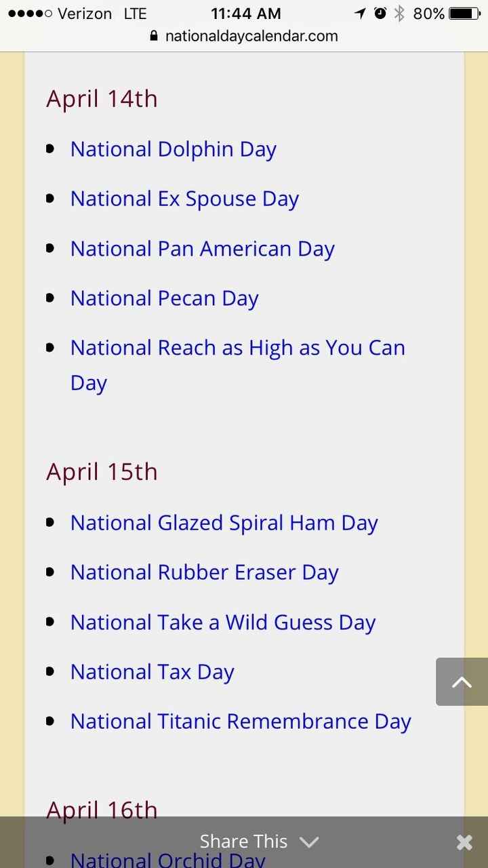Tap the padlock icon in address bar
This screenshot has height=868, width=488.
point(154,36)
